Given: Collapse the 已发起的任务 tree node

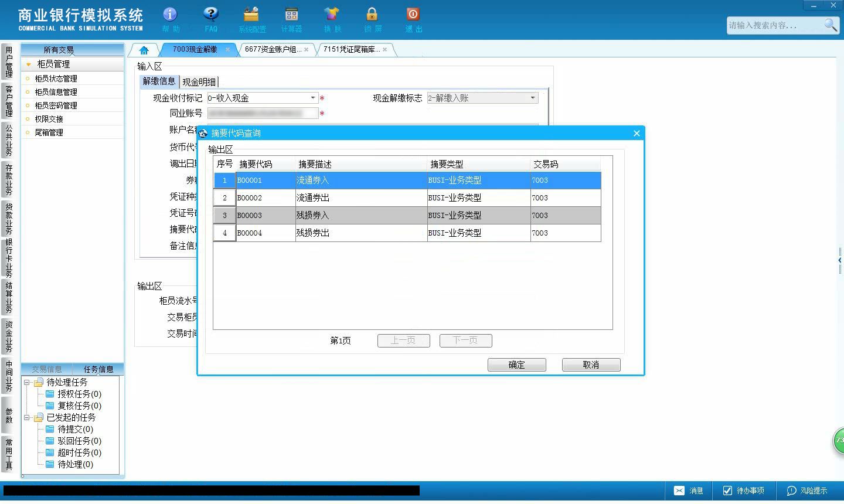Looking at the screenshot, I should [26, 417].
